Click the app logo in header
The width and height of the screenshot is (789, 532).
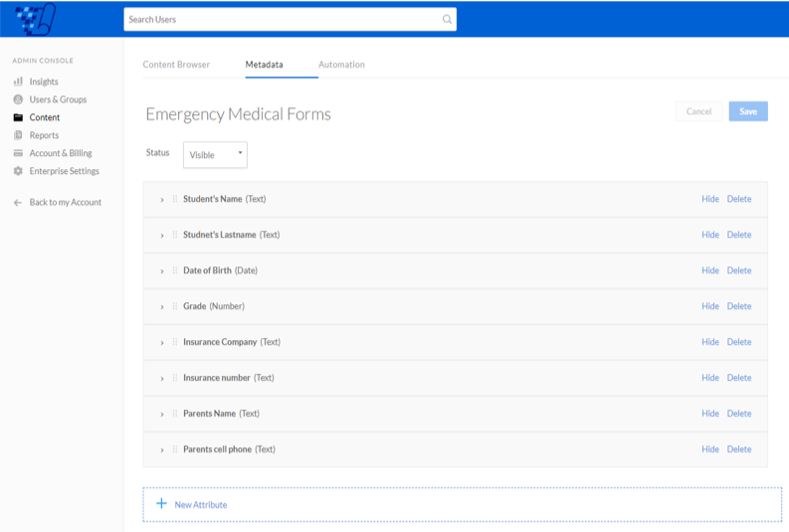tap(35, 19)
